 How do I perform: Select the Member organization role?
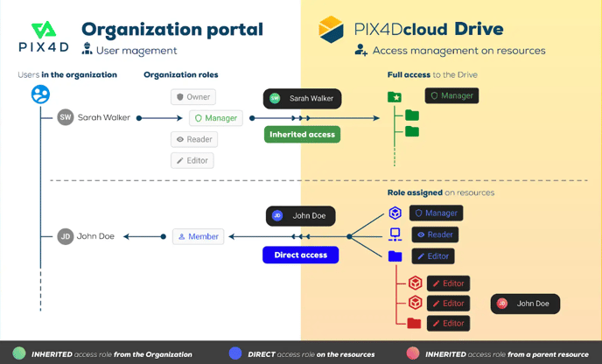pos(198,236)
